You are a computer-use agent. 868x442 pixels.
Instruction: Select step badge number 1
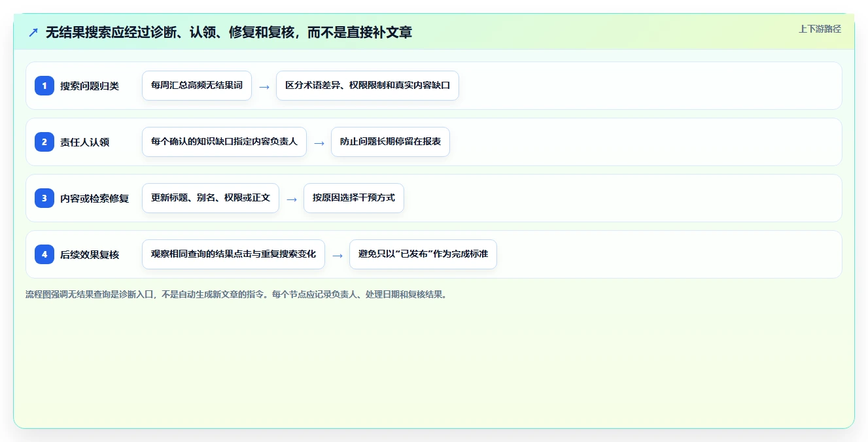click(44, 86)
